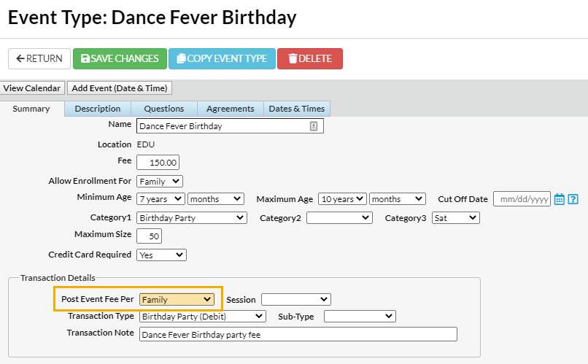
Task: Expand the Session dropdown
Action: pyautogui.click(x=296, y=300)
